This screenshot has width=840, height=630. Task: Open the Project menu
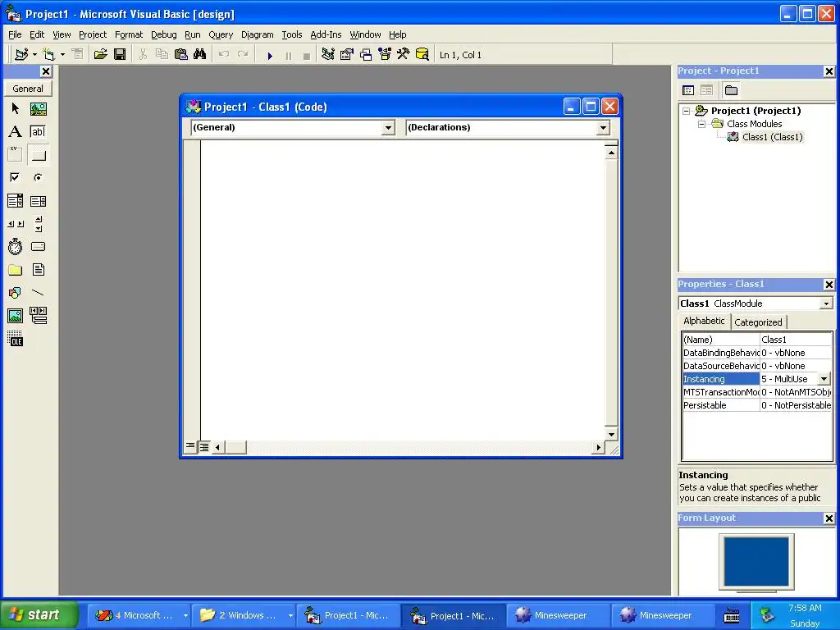tap(93, 34)
